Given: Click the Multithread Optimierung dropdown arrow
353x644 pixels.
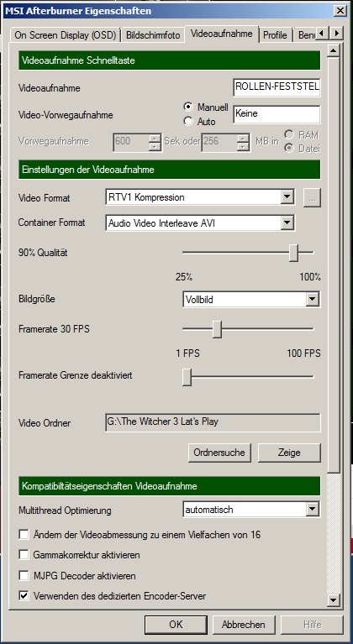Looking at the screenshot, I should 313,510.
